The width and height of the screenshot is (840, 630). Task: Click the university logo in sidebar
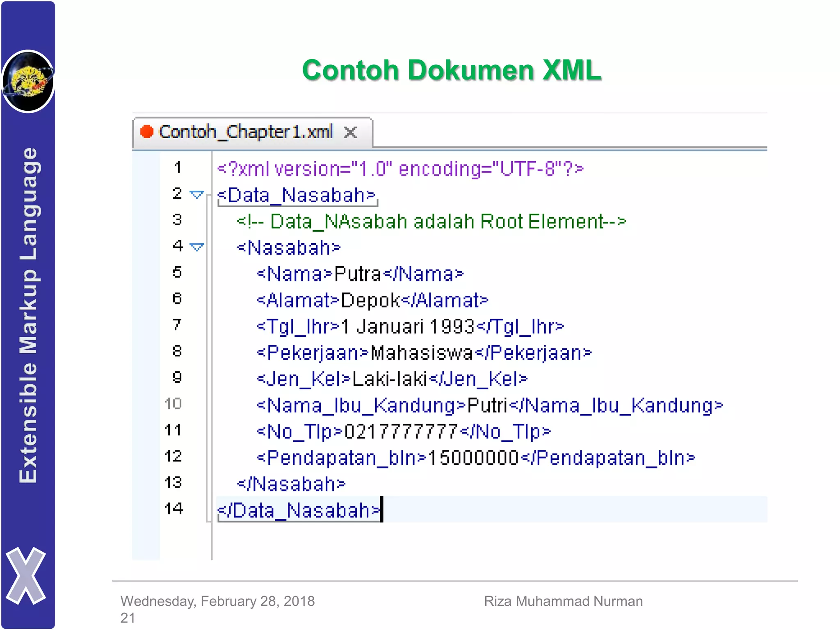28,81
